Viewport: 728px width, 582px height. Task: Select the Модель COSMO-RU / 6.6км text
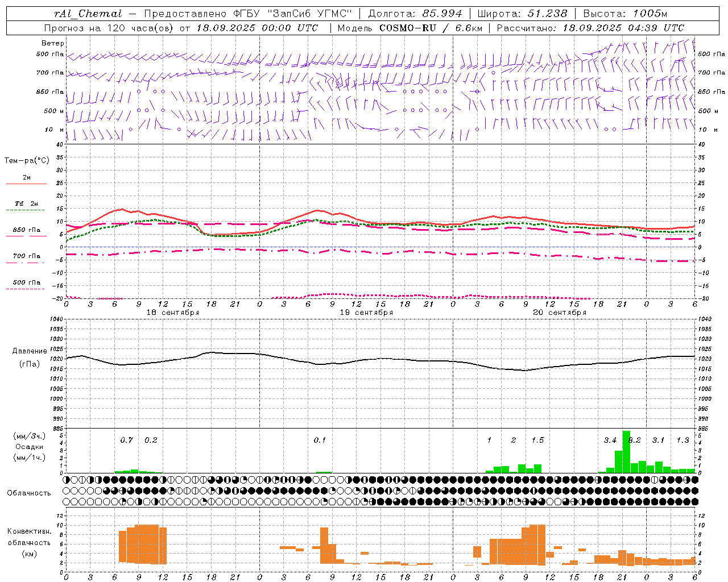(410, 28)
